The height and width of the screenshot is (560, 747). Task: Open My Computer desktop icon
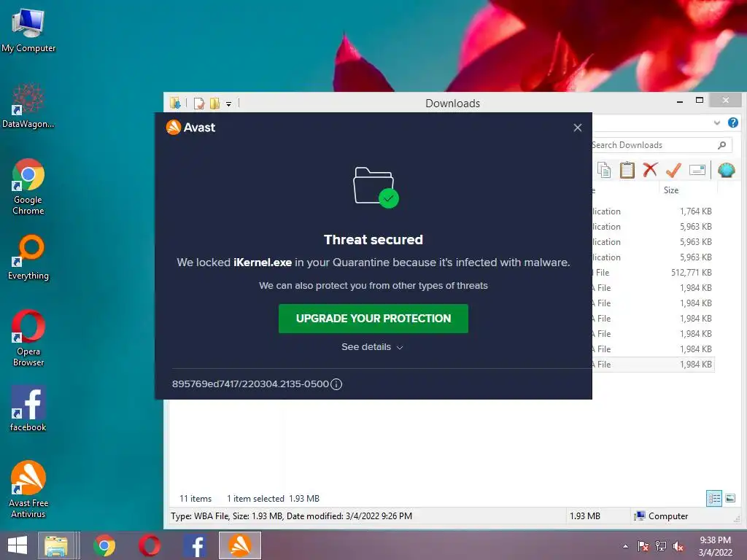[x=28, y=31]
